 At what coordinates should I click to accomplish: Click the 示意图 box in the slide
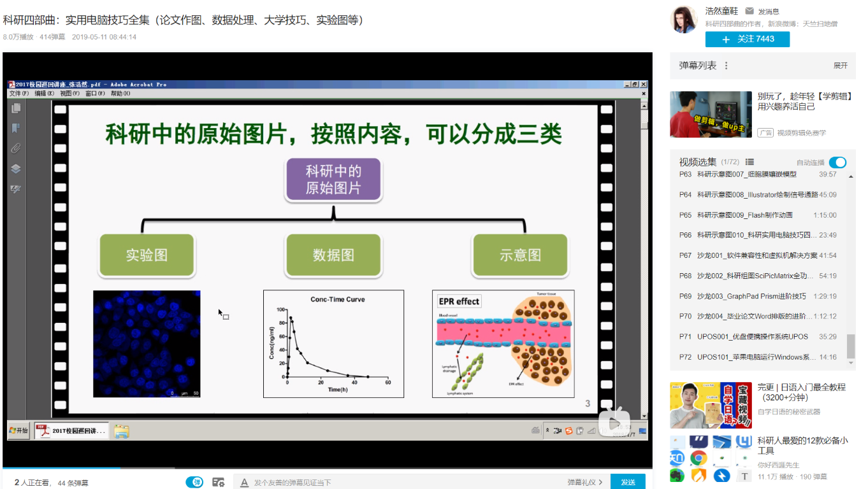(x=520, y=255)
